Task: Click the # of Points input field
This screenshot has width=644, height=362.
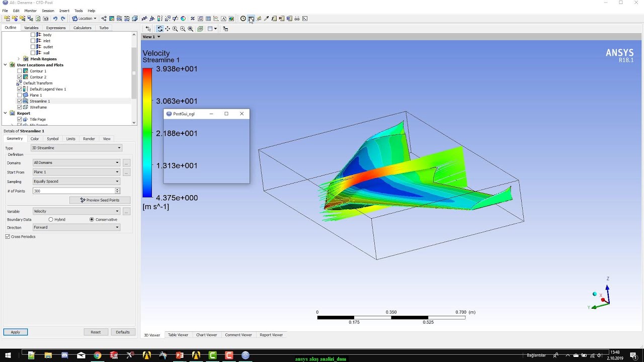Action: pyautogui.click(x=74, y=191)
